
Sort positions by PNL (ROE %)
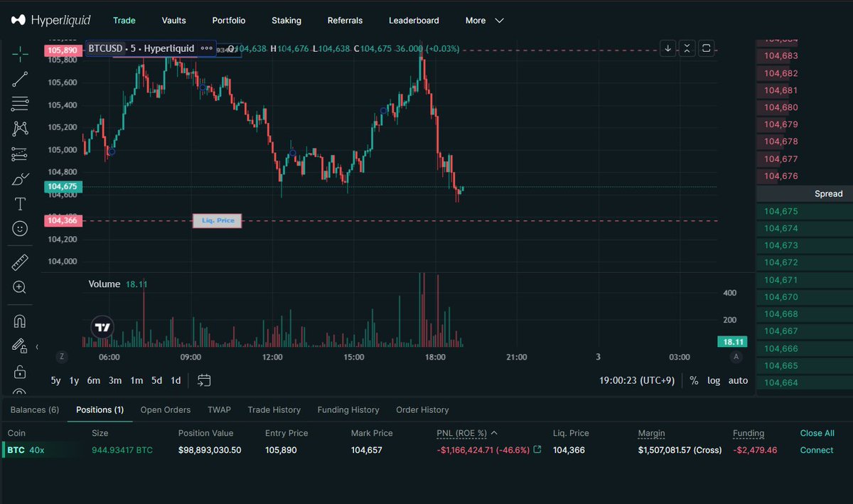tap(466, 433)
